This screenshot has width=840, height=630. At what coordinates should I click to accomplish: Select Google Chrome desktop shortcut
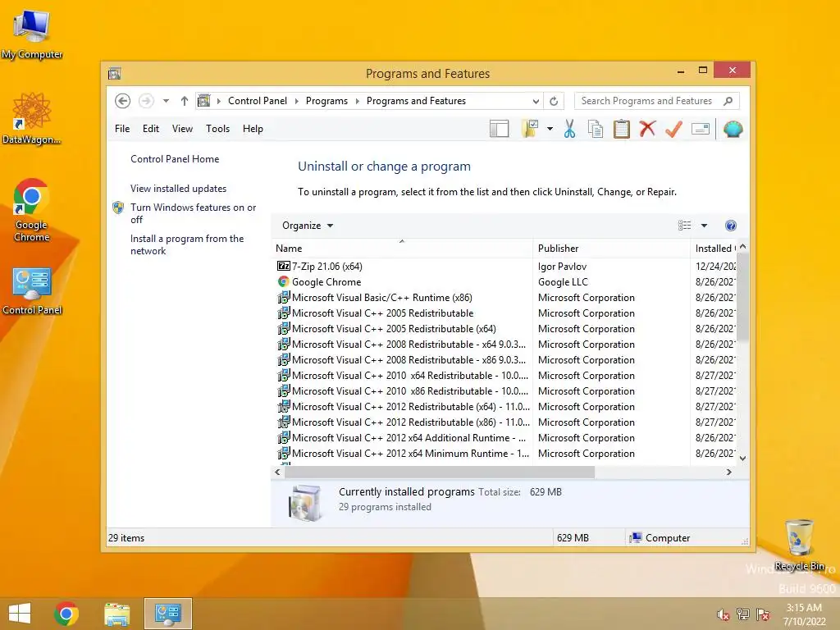coord(32,210)
